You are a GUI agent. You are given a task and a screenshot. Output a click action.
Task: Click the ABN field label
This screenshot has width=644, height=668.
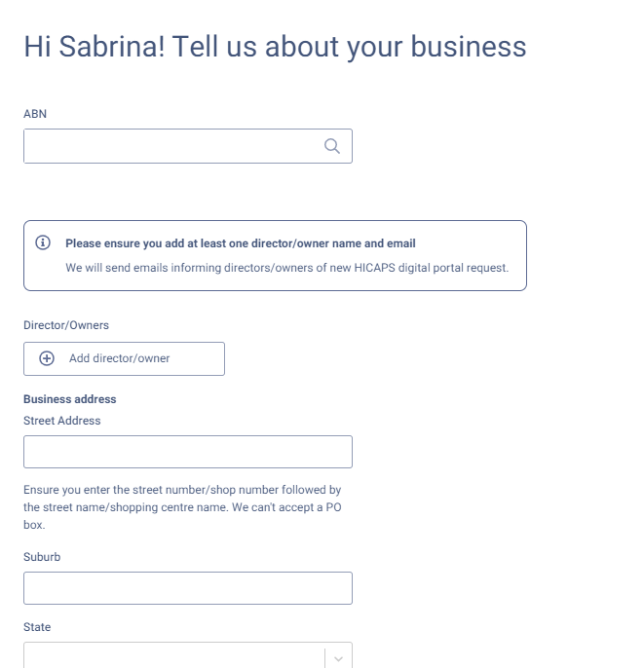(35, 114)
